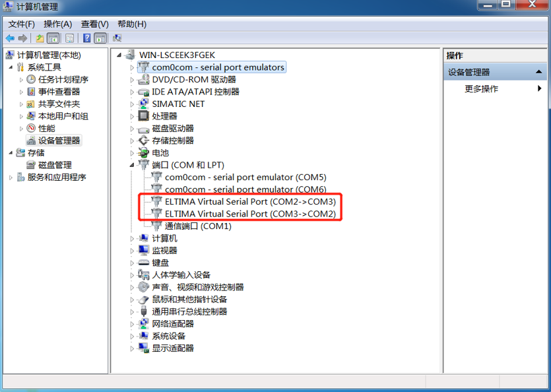
Task: Collapse the 设备管理器 actions section arrow
Action: point(538,72)
